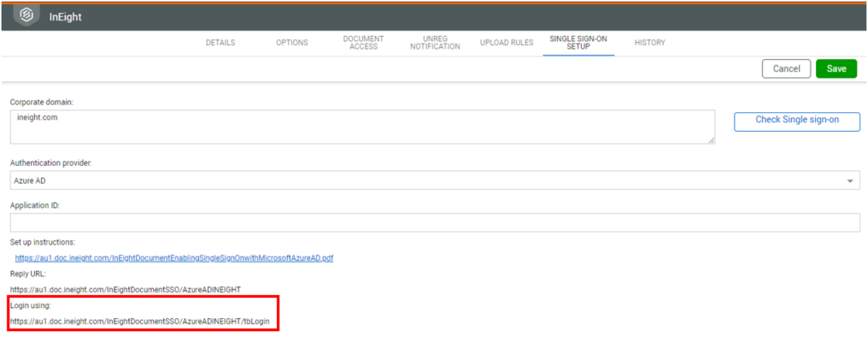Save the single sign-on settings
This screenshot has width=868, height=337.
(x=836, y=68)
